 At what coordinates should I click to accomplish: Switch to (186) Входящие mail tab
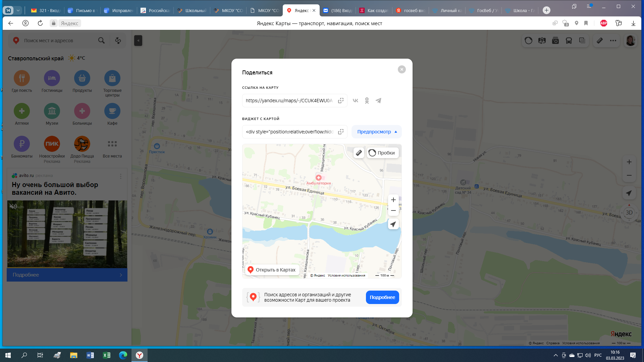point(338,10)
